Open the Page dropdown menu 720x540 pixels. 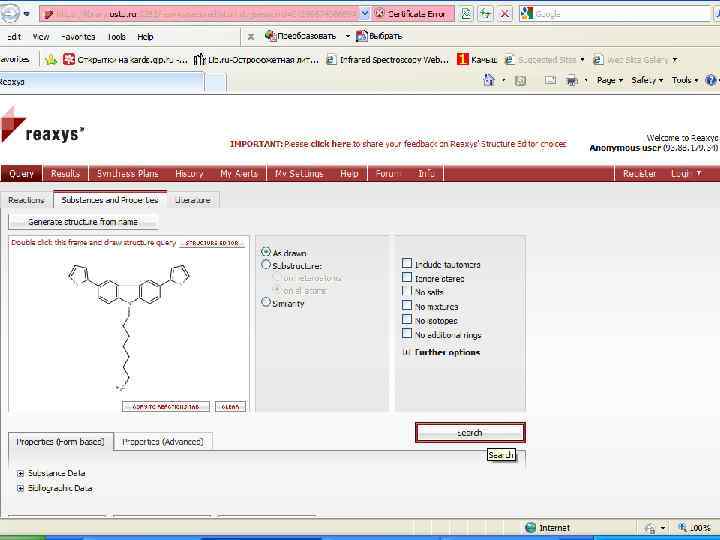click(x=610, y=80)
